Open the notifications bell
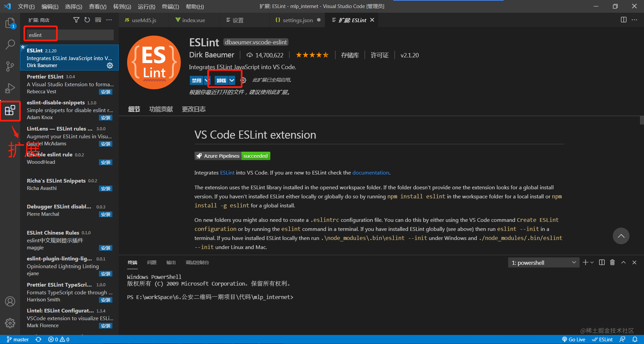 click(x=636, y=339)
